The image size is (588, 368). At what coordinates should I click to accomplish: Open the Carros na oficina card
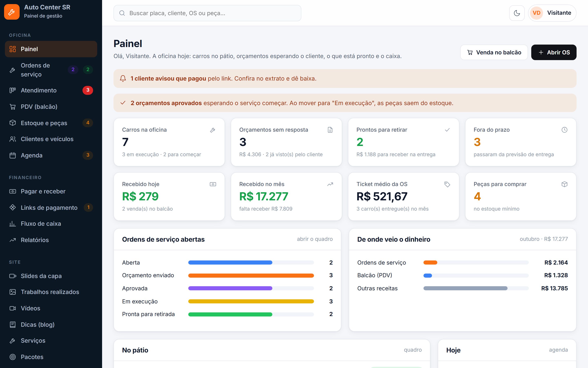coord(169,142)
